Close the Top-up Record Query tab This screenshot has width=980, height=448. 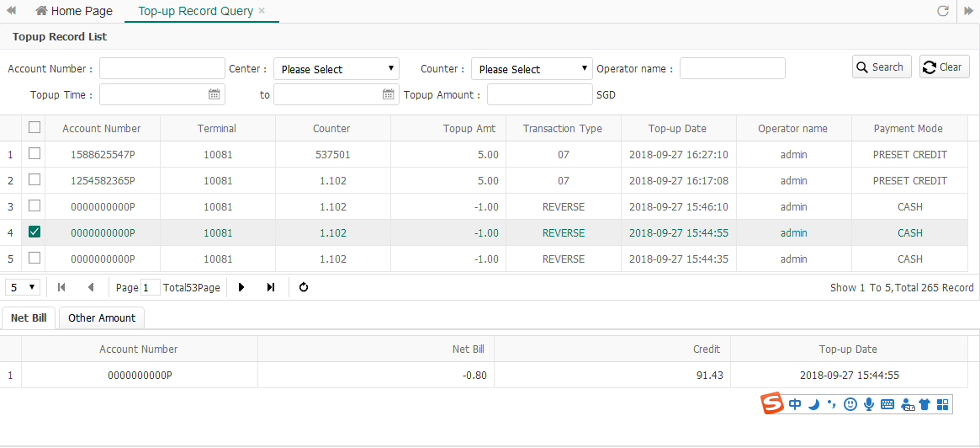pyautogui.click(x=262, y=11)
